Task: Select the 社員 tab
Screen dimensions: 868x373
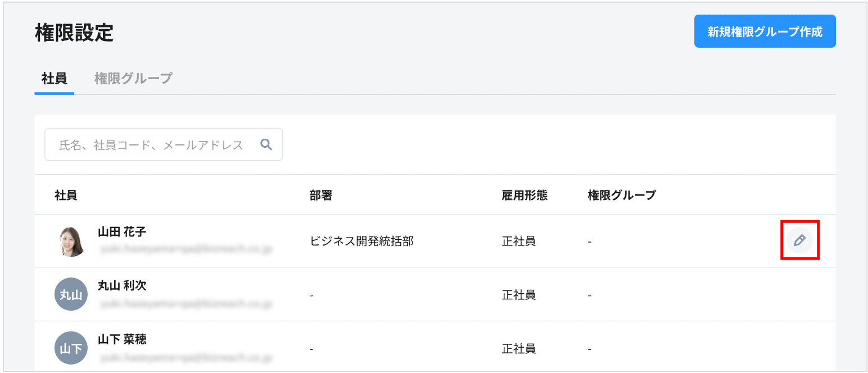Action: (53, 79)
